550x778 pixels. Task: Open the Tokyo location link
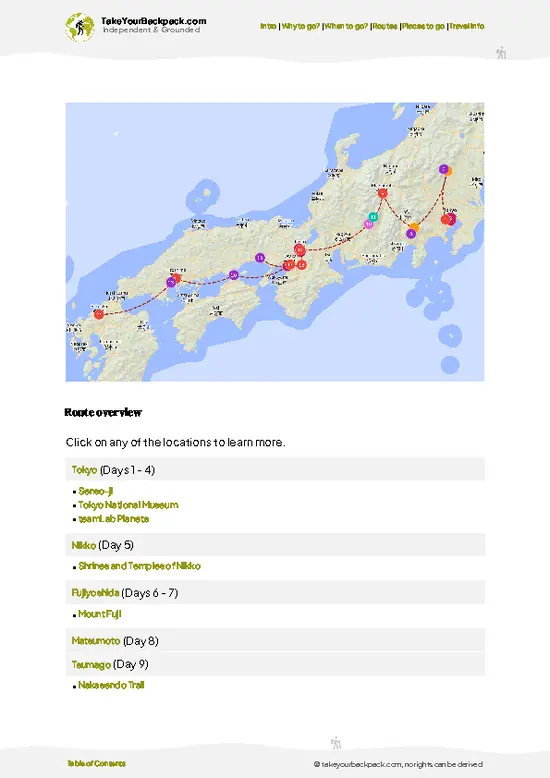pos(84,470)
